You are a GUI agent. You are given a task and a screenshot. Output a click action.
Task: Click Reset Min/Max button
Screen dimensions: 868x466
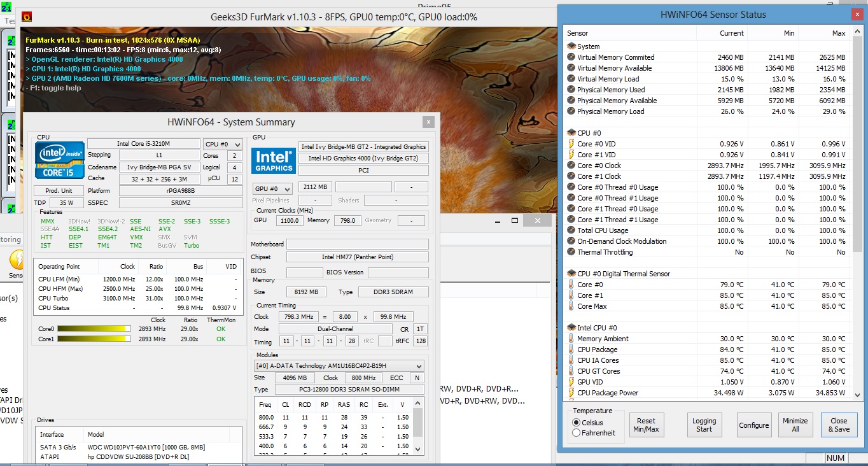(646, 425)
